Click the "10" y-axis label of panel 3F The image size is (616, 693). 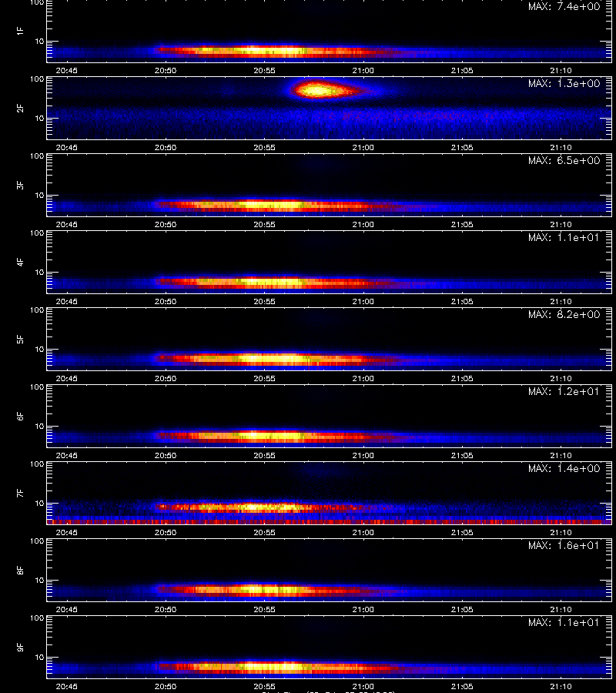39,196
